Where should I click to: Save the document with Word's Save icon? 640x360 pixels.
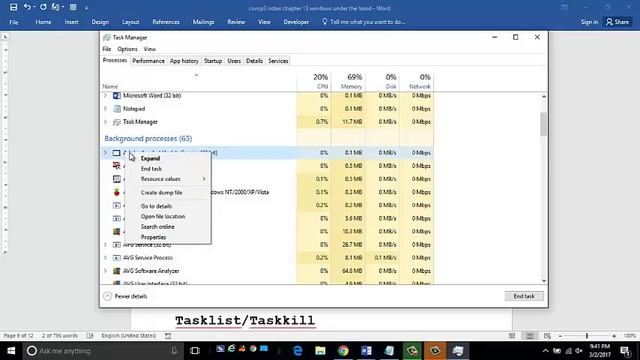[x=13, y=7]
